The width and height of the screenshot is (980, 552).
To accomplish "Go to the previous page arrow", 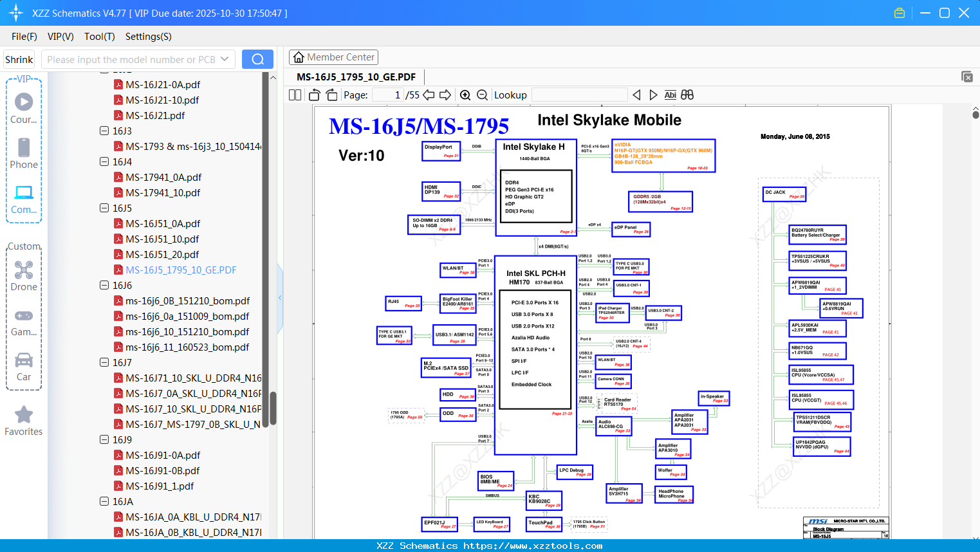I will tap(429, 95).
